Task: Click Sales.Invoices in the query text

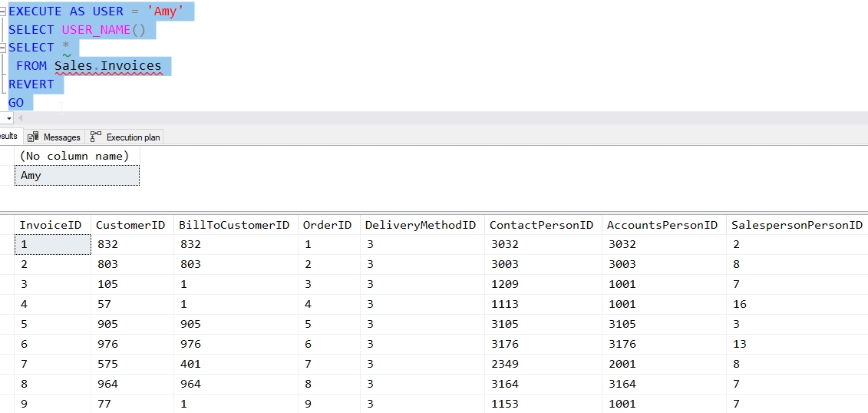Action: pos(107,66)
